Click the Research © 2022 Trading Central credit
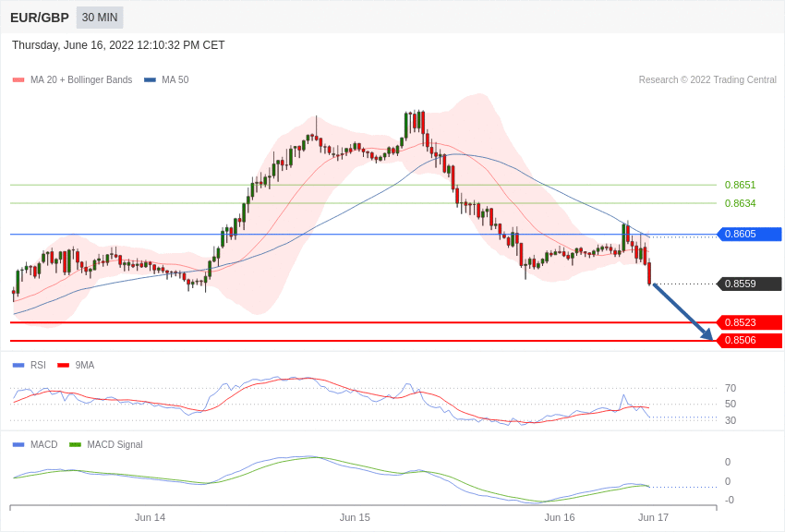Screen dimensions: 785x532 pyautogui.click(x=707, y=79)
